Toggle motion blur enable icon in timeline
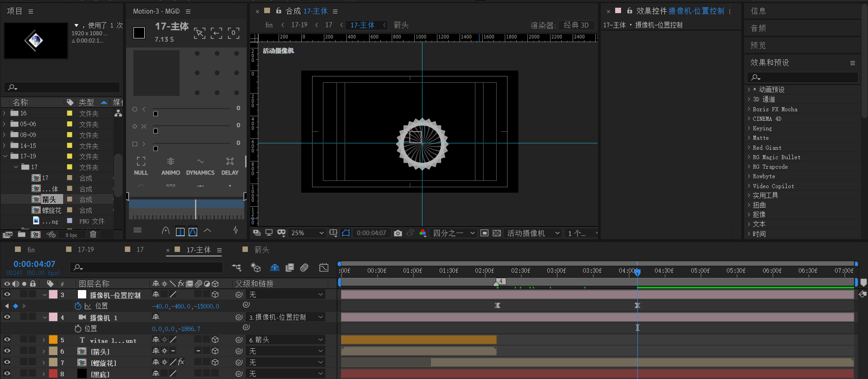 (304, 268)
